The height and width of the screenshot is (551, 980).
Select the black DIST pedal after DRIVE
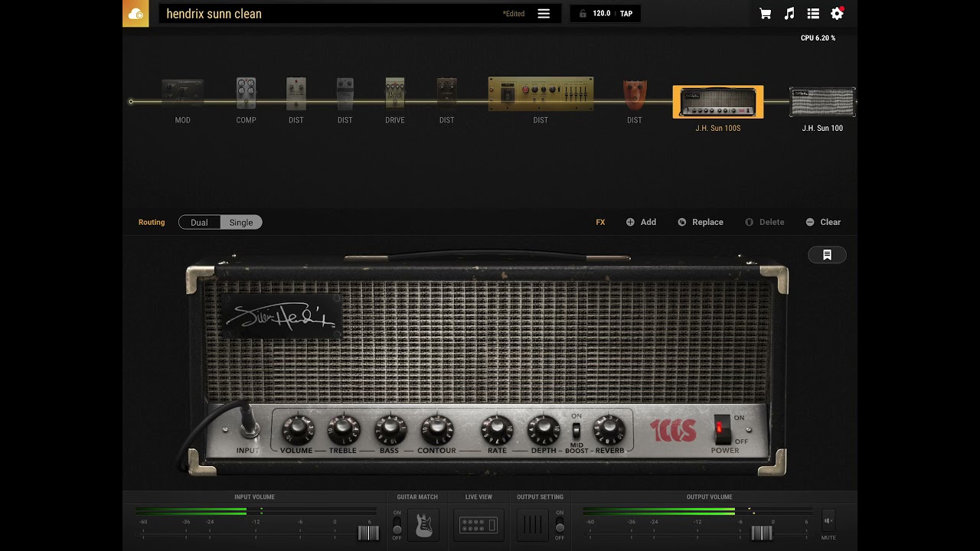tap(447, 93)
